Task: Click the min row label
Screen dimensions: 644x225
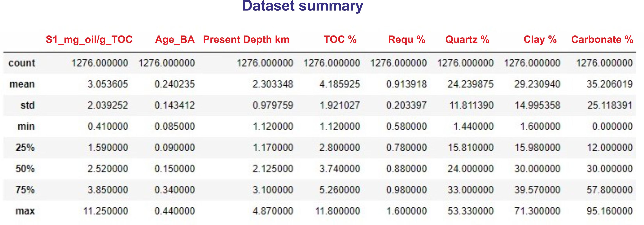Action: pos(26,126)
